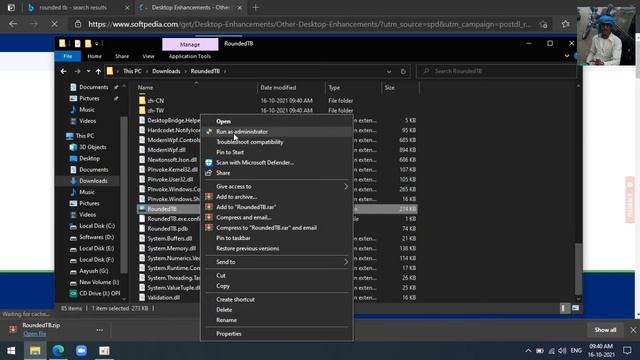
Task: Click the Search RoundedTB field
Action: [496, 71]
